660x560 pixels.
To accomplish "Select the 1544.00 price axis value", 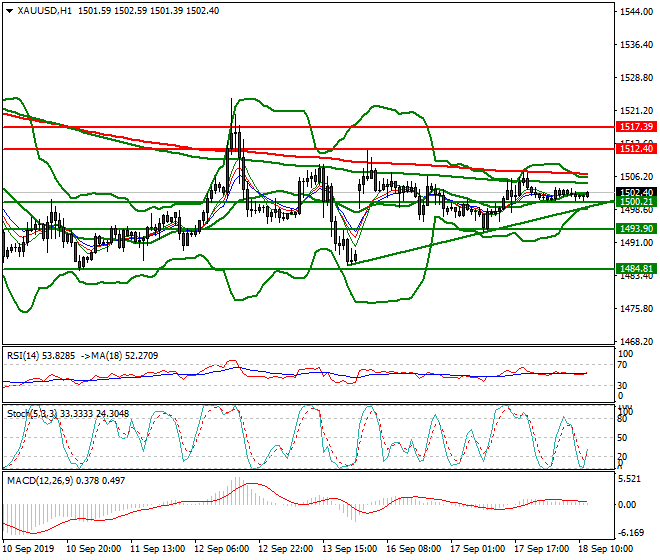I will click(636, 12).
